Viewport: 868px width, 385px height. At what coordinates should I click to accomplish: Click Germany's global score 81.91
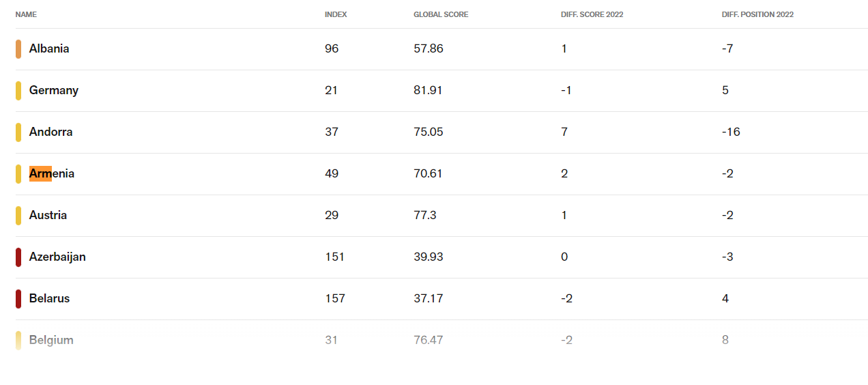pos(428,90)
